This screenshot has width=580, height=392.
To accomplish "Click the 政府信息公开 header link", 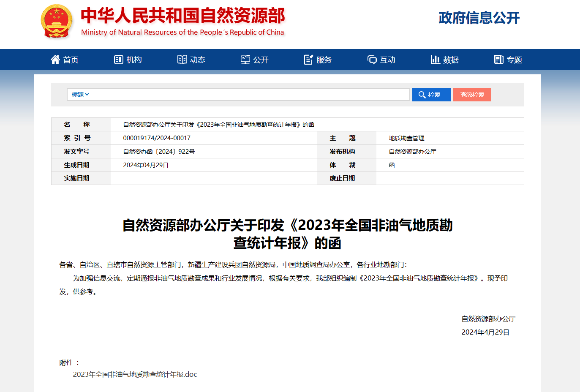I will [479, 18].
